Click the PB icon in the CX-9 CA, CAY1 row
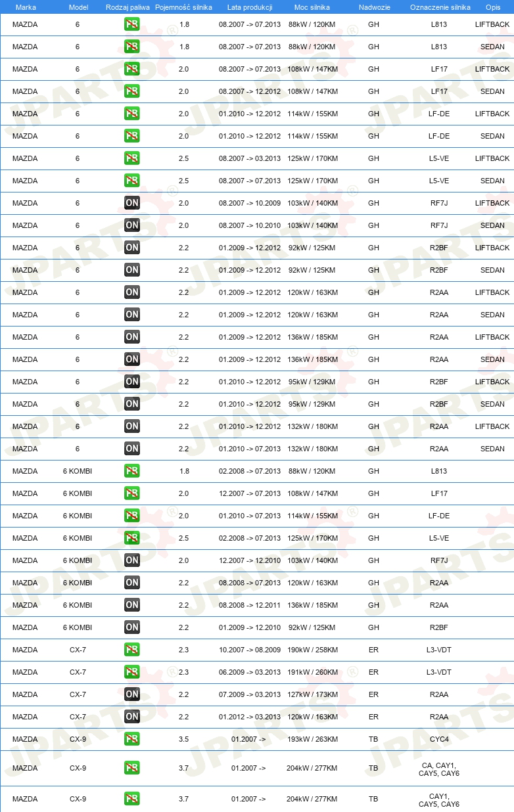This screenshot has width=514, height=812. (x=132, y=767)
